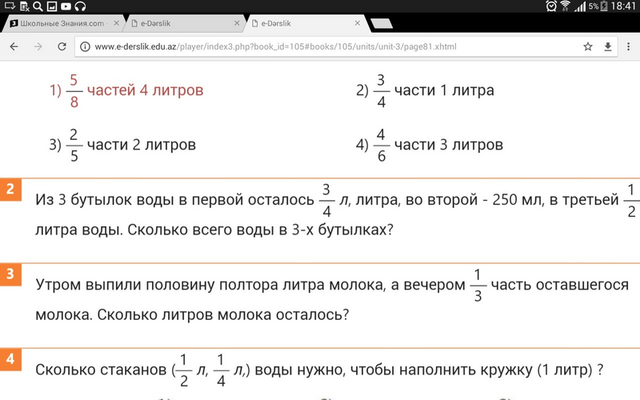Open site info icon in address bar

click(x=85, y=47)
